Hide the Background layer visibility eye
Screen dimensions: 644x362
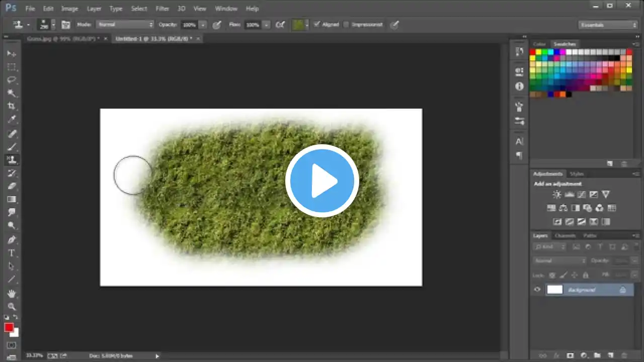(x=537, y=290)
